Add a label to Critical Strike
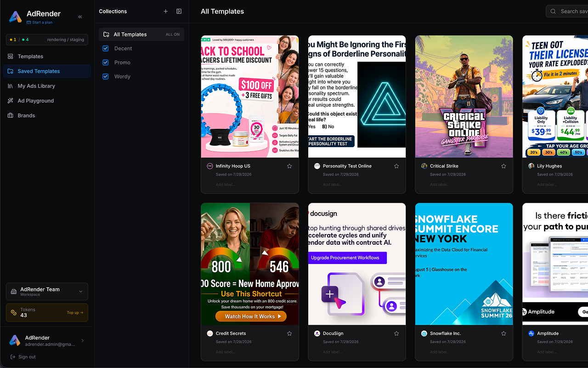The image size is (588, 368). [440, 185]
